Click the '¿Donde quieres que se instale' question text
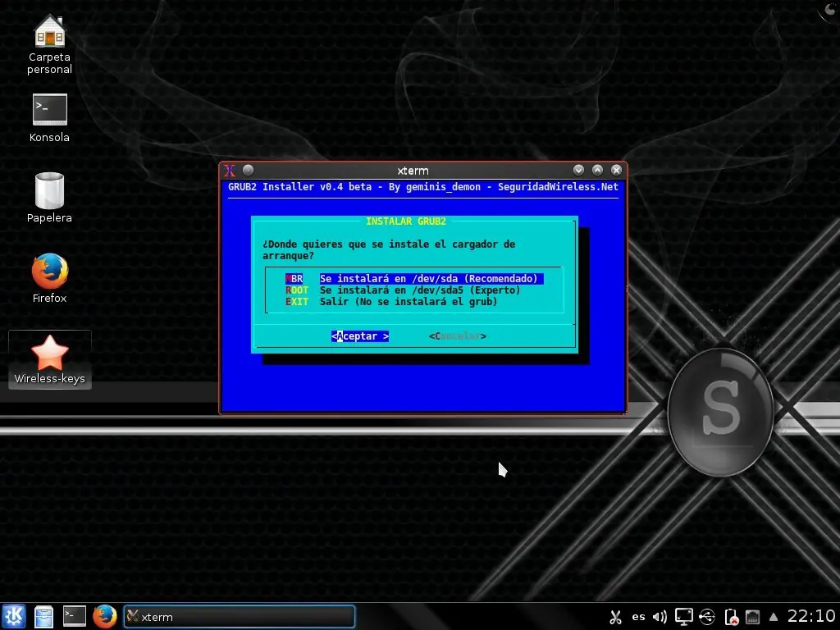The height and width of the screenshot is (630, 840). (388, 249)
